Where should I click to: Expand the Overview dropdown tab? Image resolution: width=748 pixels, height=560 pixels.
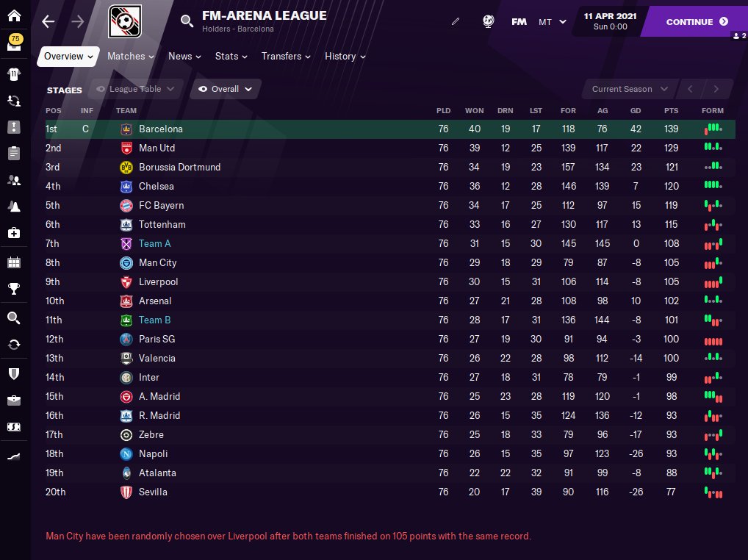tap(68, 56)
